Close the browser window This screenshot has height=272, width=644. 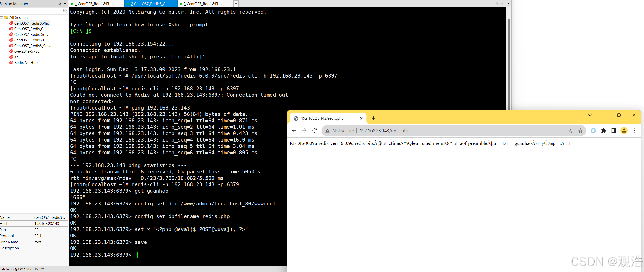(634, 115)
